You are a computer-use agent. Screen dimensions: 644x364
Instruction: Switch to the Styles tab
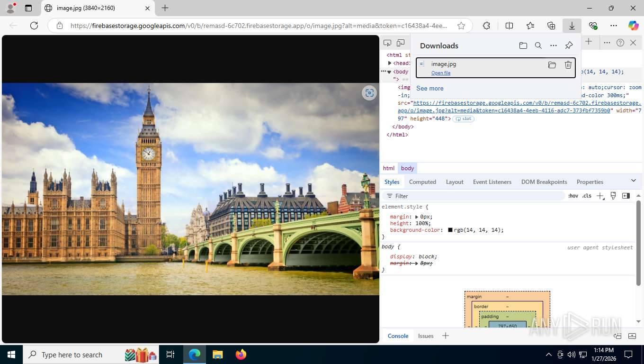tap(392, 182)
